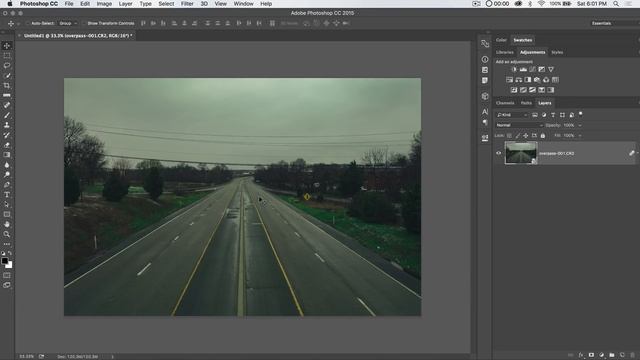Select the Brush tool
The image size is (640, 360).
[7, 115]
